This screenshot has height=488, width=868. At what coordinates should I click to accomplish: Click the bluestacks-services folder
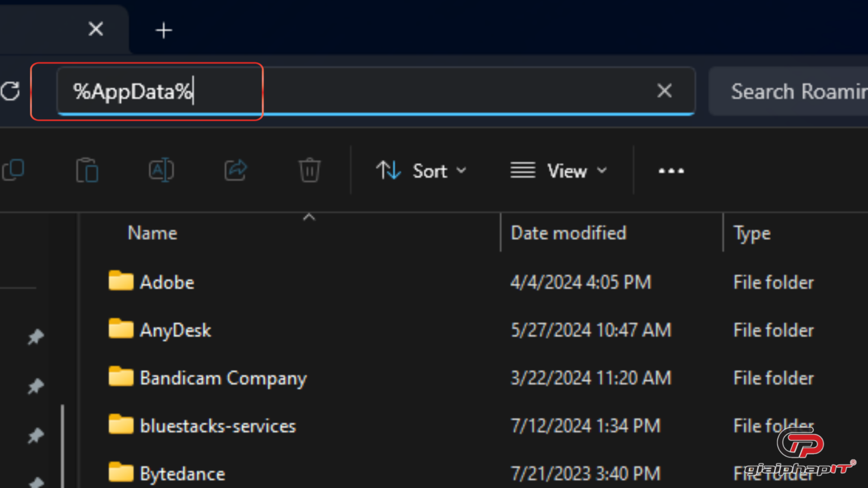[x=218, y=426]
